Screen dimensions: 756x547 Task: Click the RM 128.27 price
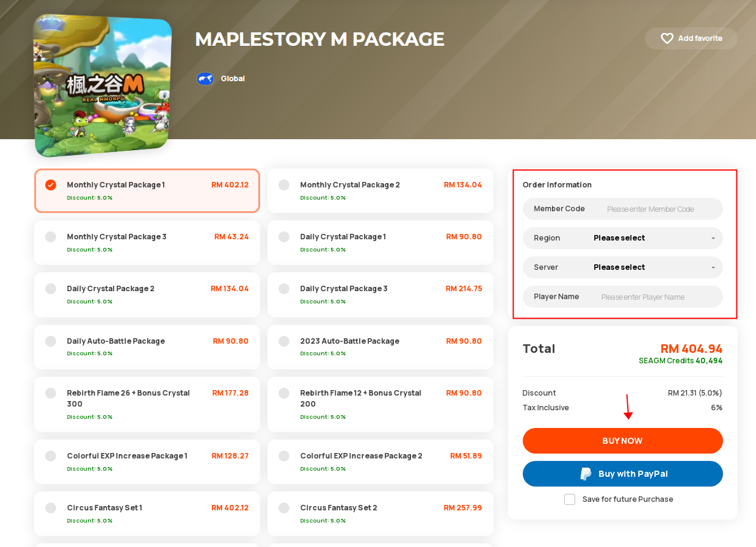230,456
